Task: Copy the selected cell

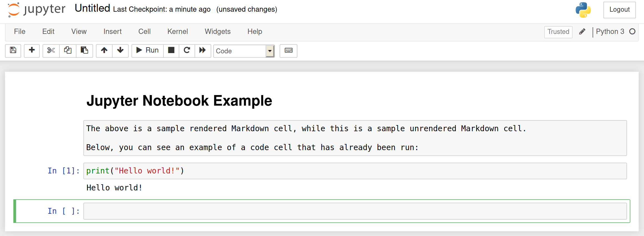Action: click(68, 51)
